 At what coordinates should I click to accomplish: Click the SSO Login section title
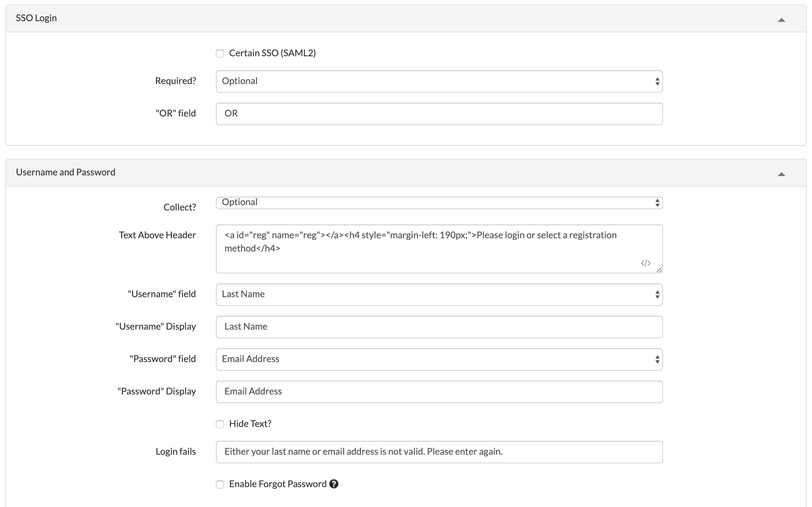pos(36,18)
